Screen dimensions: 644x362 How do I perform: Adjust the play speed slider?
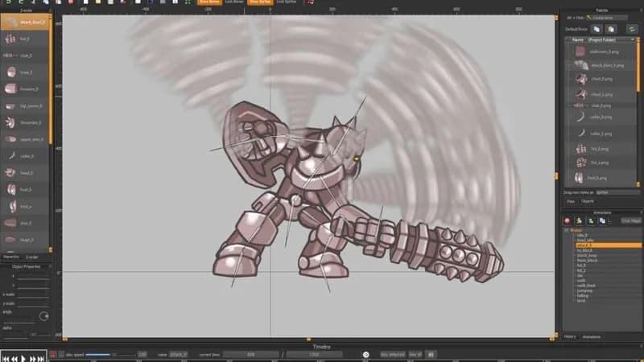(111, 355)
